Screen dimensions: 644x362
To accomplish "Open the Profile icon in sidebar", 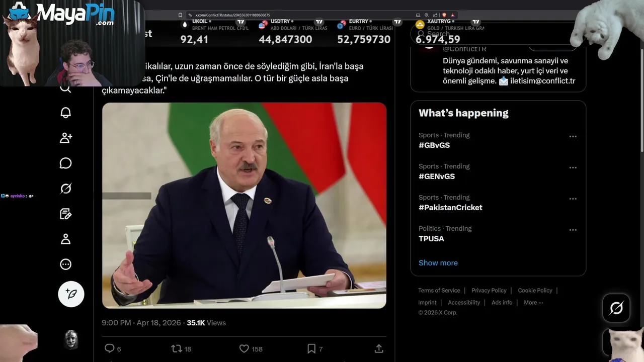I will 66,239.
